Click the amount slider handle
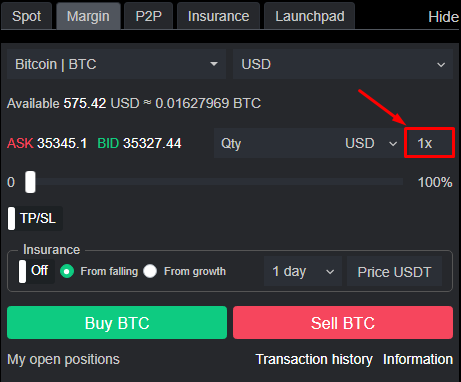 pyautogui.click(x=30, y=182)
